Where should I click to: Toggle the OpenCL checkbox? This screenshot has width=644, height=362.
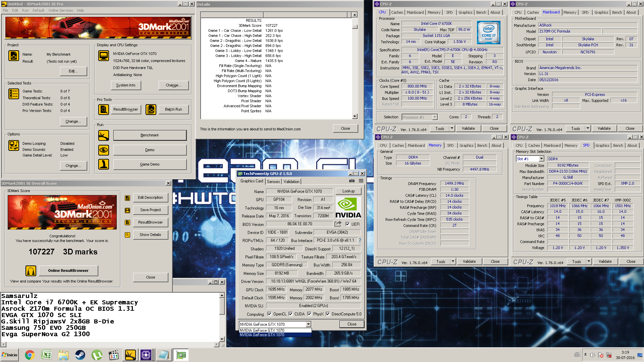pos(269,314)
